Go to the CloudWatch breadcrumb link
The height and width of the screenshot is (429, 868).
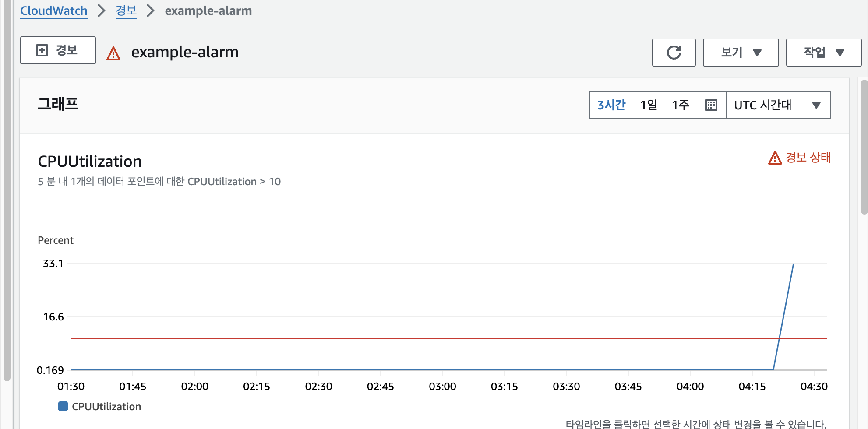pyautogui.click(x=54, y=11)
